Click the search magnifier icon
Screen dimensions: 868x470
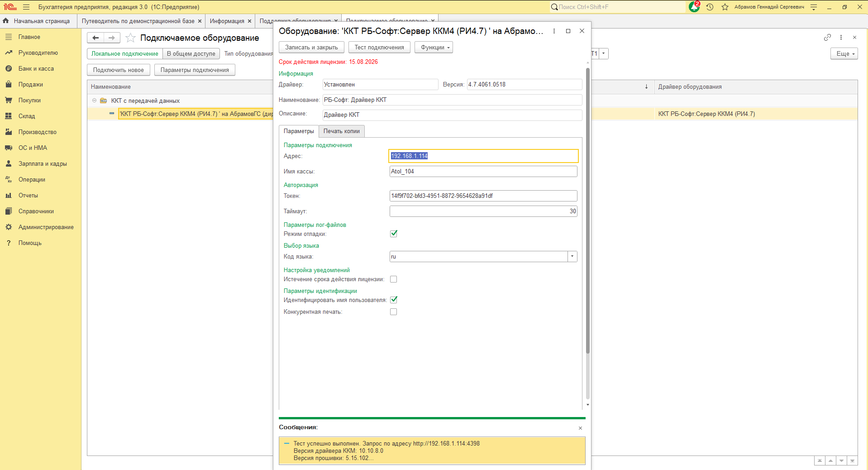[554, 7]
